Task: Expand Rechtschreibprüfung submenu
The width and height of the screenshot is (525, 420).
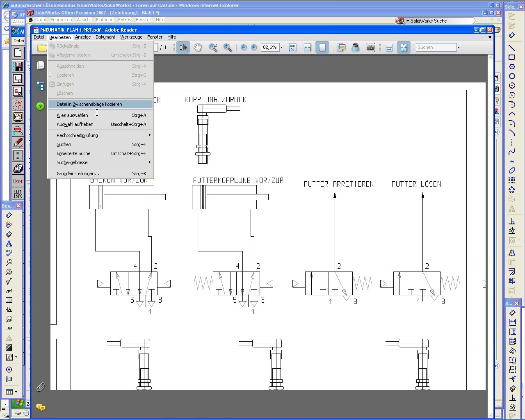Action: (x=100, y=135)
